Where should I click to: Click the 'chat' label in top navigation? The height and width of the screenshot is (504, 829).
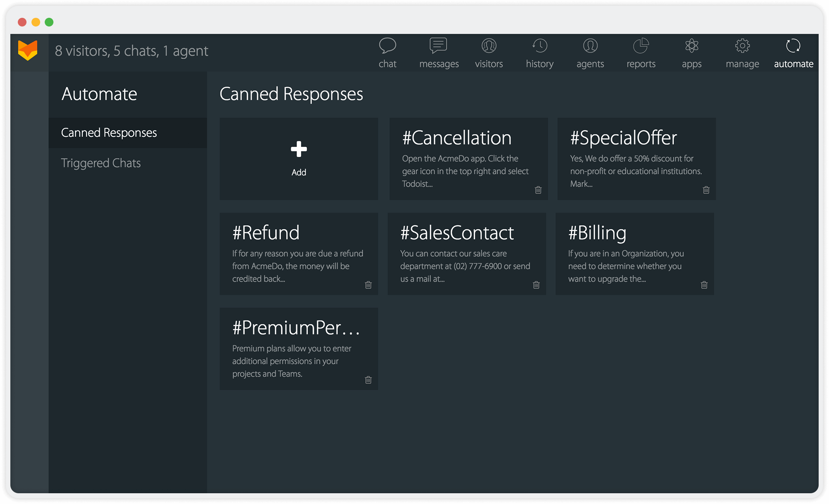[388, 64]
